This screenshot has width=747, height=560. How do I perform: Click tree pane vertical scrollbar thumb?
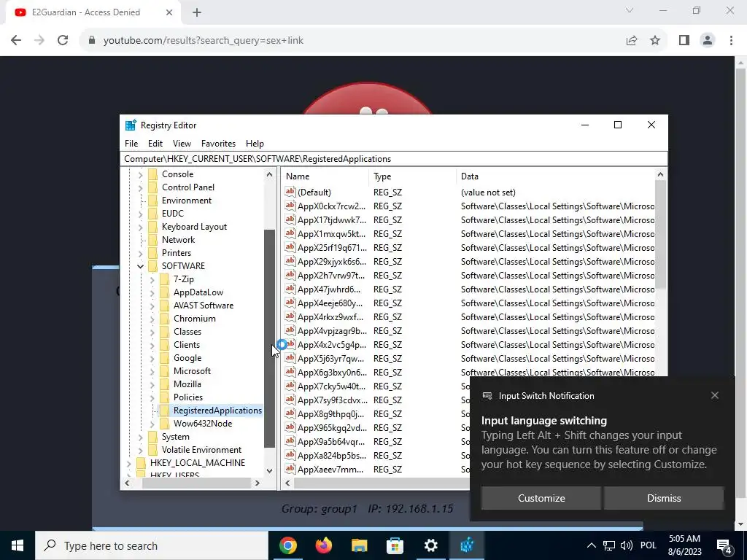(x=269, y=338)
